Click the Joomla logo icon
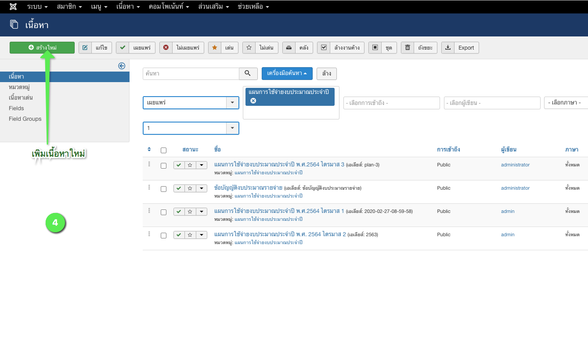Screen dimensions: 588x364 click(13, 7)
